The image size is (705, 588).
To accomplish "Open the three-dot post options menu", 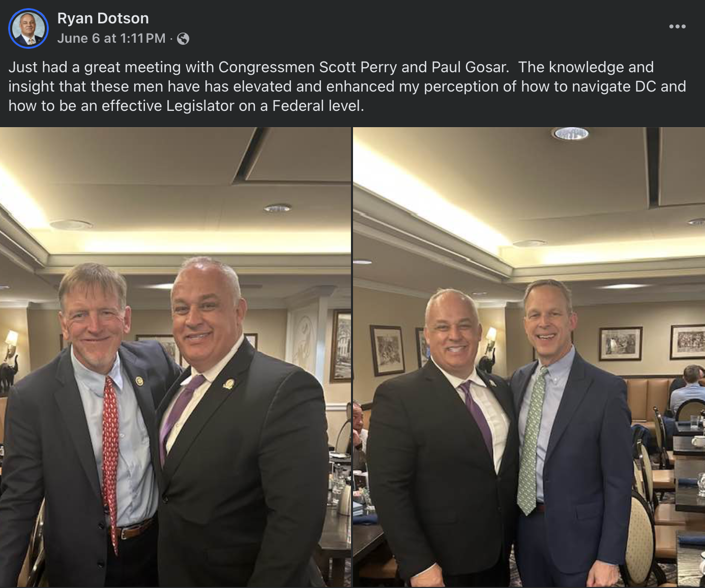I will pos(677,26).
